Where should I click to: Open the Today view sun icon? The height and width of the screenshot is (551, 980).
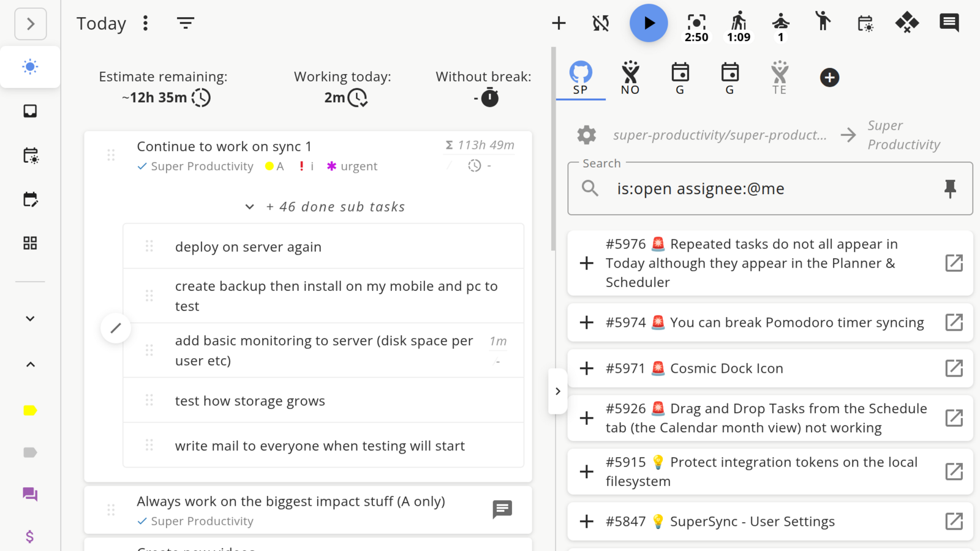[x=30, y=67]
